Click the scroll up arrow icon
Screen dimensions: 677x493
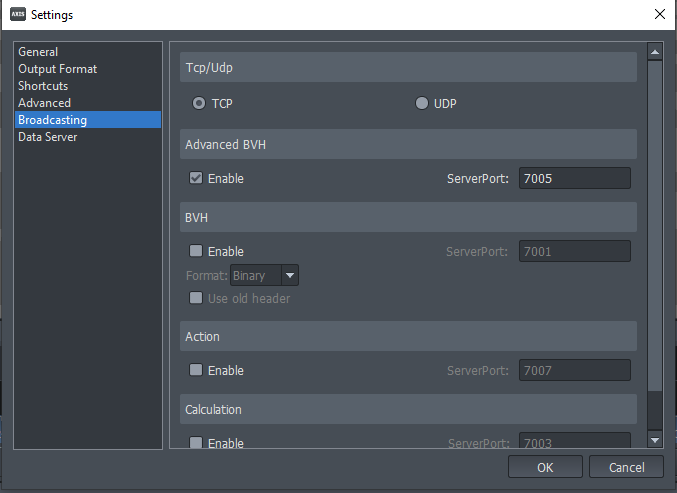655,52
